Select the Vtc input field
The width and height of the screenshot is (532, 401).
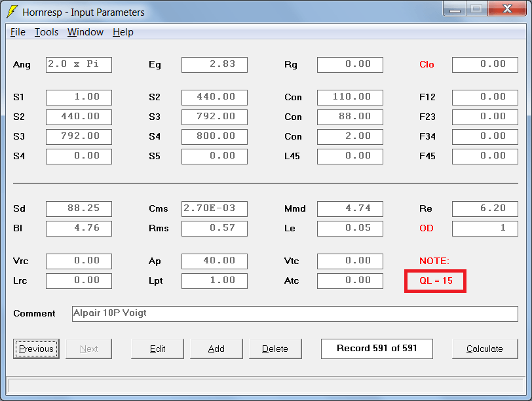pyautogui.click(x=350, y=261)
